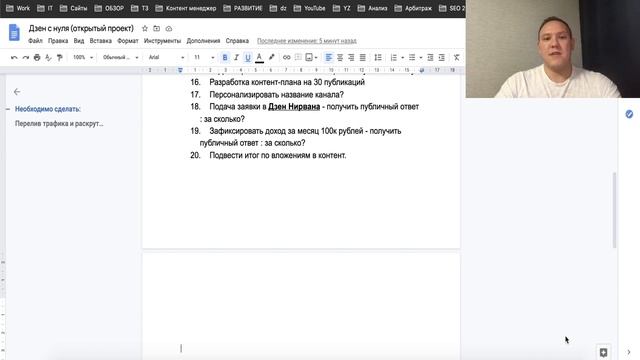Click the vertical document scrollbar
This screenshot has width=640, height=360.
[614, 210]
